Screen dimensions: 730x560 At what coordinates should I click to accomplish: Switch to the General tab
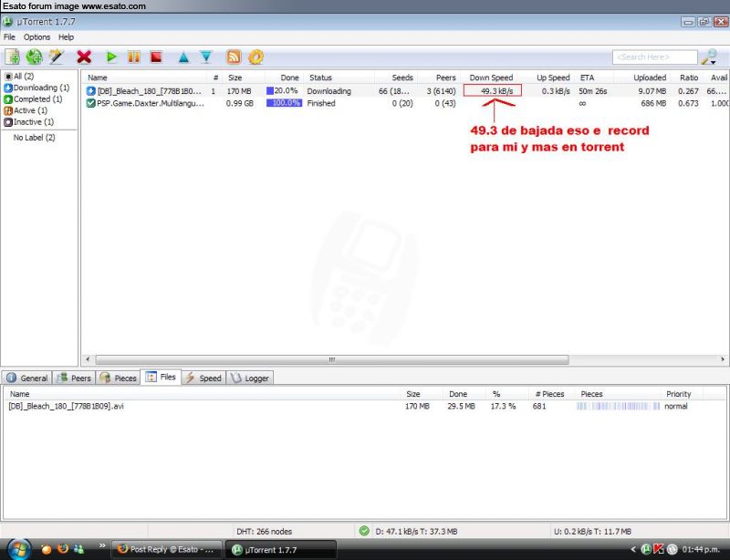click(x=27, y=378)
